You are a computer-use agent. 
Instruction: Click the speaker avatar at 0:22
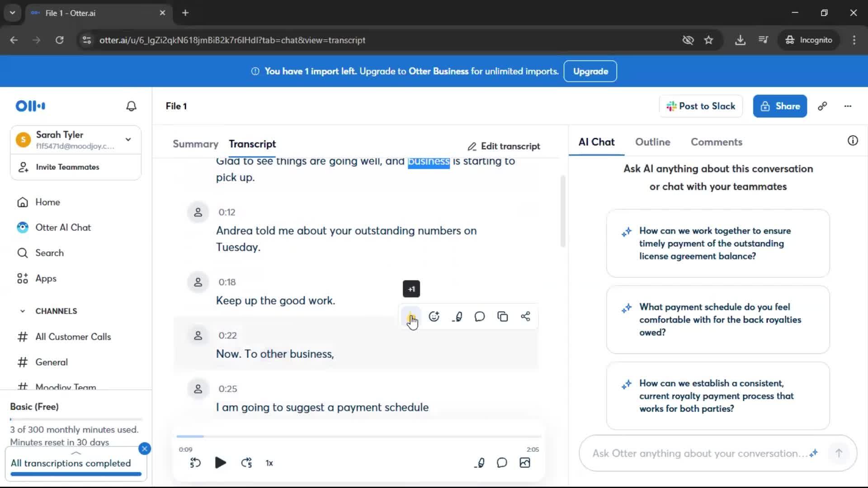pyautogui.click(x=198, y=336)
